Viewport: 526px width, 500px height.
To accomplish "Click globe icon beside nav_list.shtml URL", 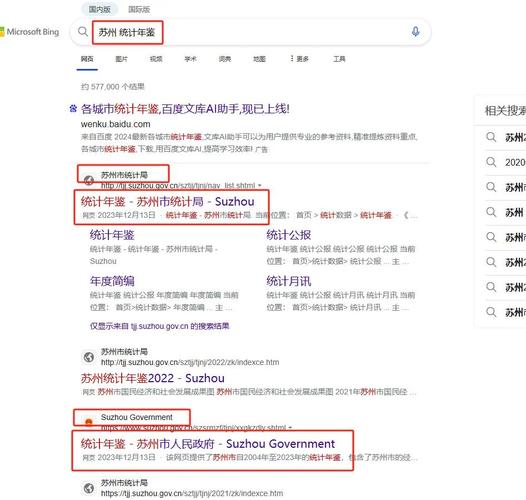I will click(89, 180).
